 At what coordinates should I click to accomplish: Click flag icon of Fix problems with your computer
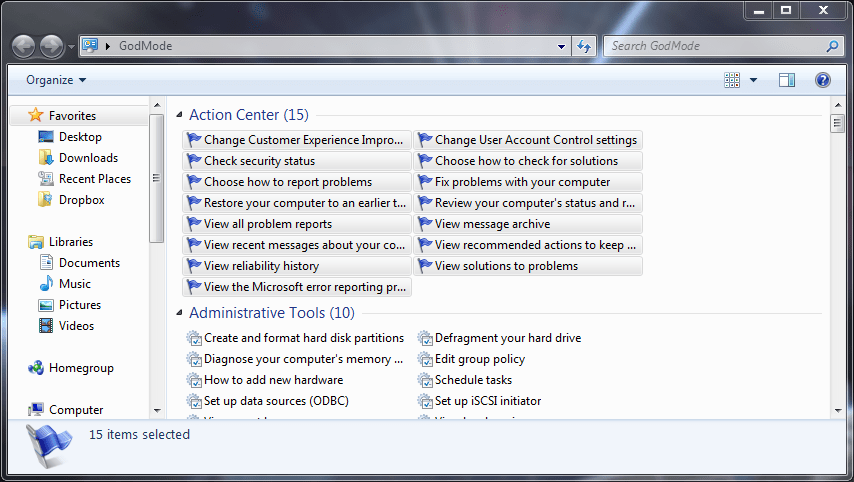point(425,182)
